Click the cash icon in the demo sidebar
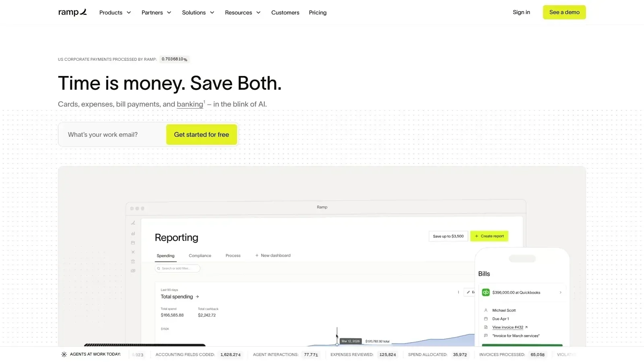Viewport: 644px width, 362px height. click(133, 271)
